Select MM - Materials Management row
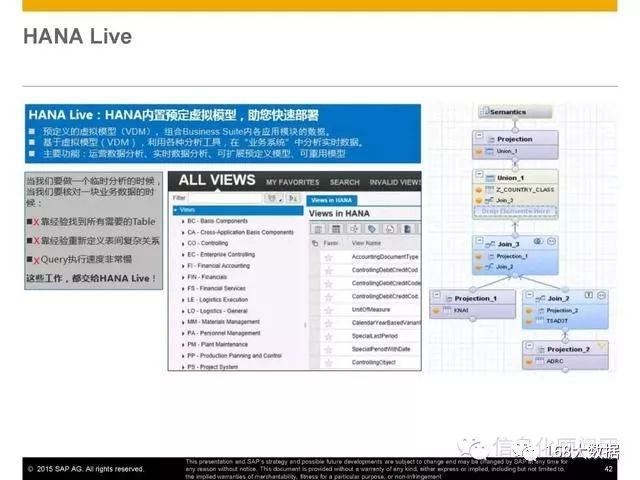 [223, 322]
